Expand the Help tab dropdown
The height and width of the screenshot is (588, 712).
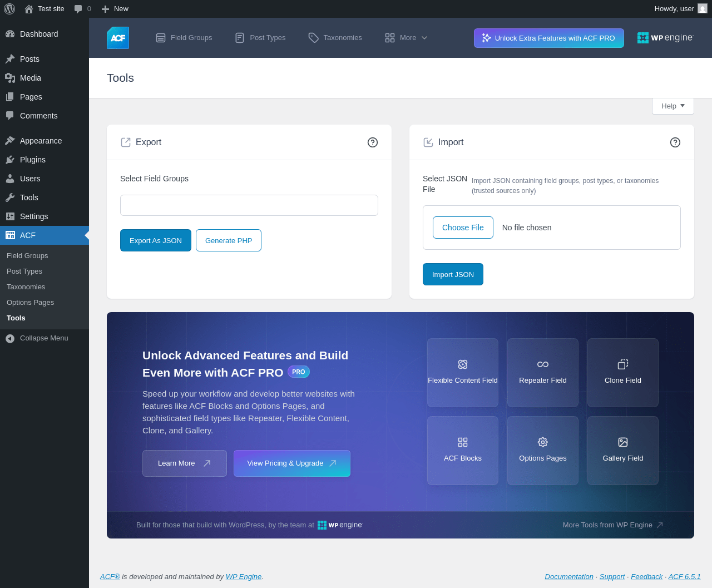point(673,106)
